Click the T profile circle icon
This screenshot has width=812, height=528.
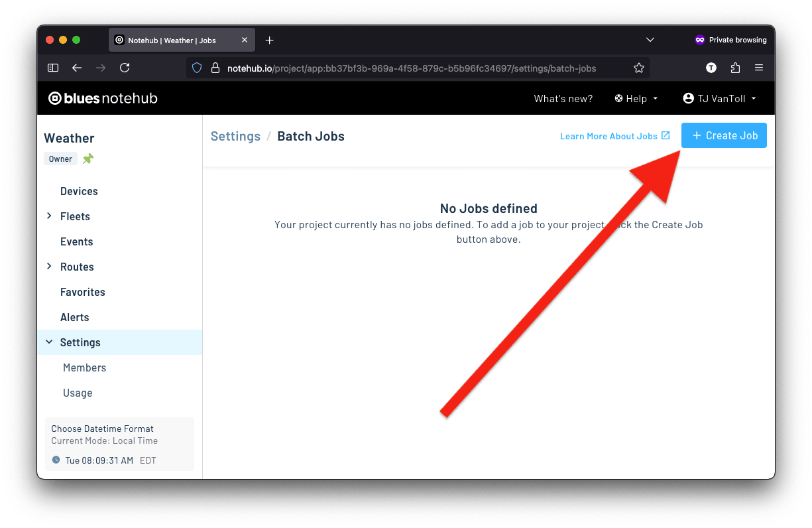point(711,68)
